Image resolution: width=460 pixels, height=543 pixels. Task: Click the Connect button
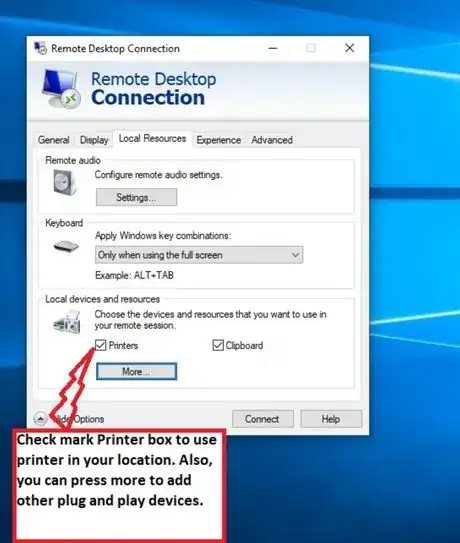click(x=263, y=419)
